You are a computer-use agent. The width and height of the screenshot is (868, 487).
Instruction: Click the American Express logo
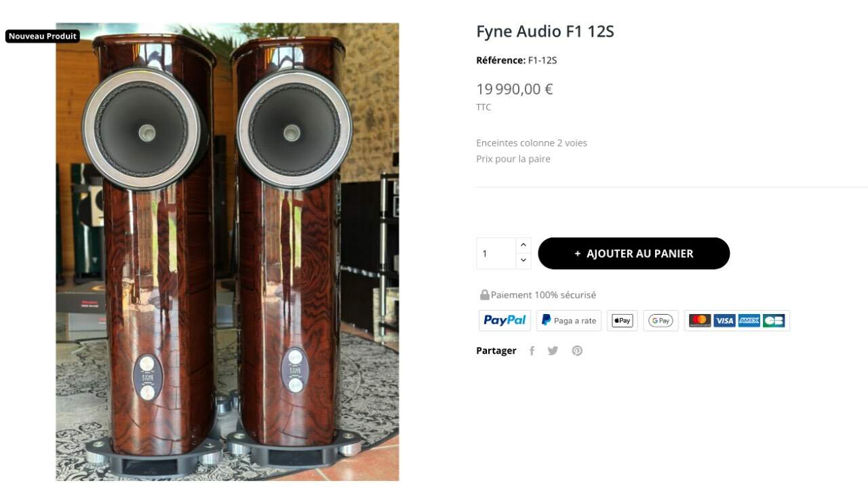click(x=749, y=321)
